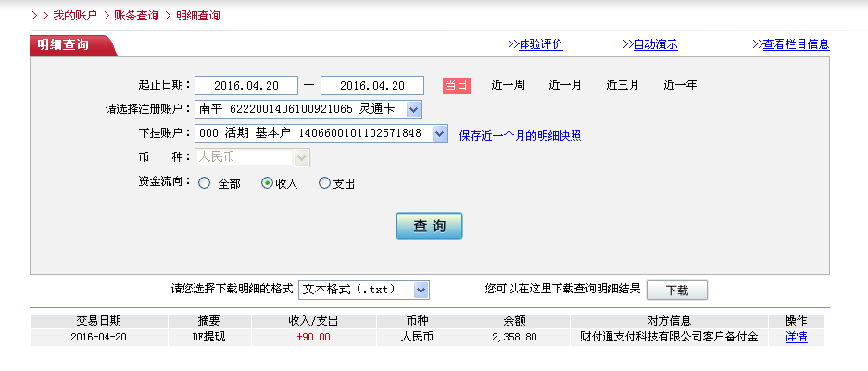Screen dimensions: 868x371
Task: Open the 体验评价 link
Action: (535, 44)
